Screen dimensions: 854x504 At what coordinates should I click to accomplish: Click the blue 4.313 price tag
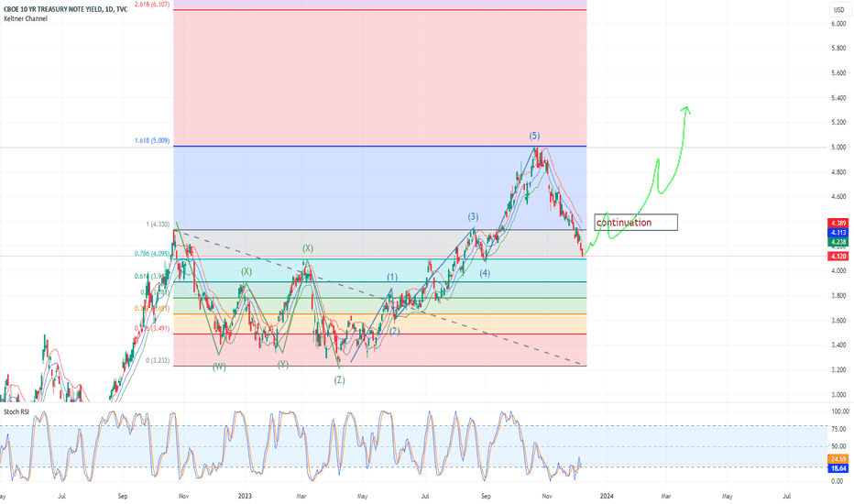point(838,233)
